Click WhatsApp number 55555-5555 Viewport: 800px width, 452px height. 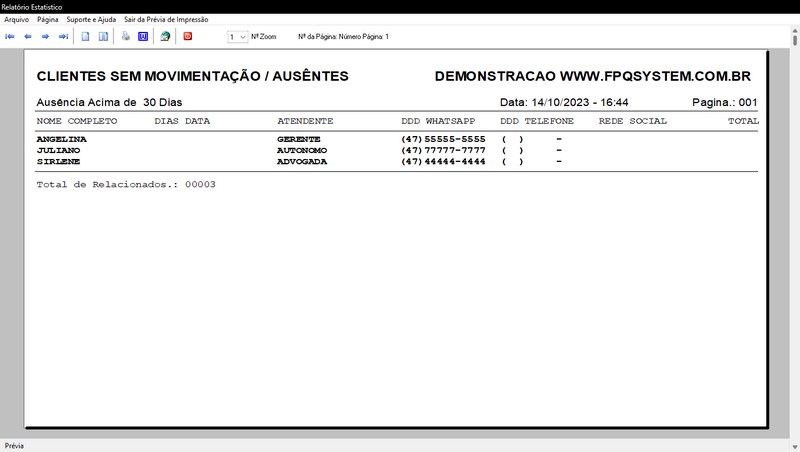tap(455, 139)
